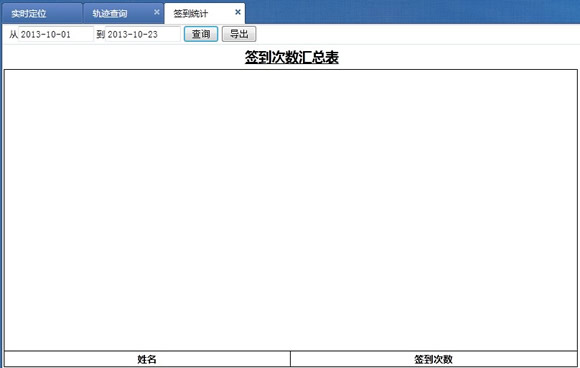This screenshot has width=580, height=368.
Task: Click the 从 label before start date
Action: click(x=13, y=34)
